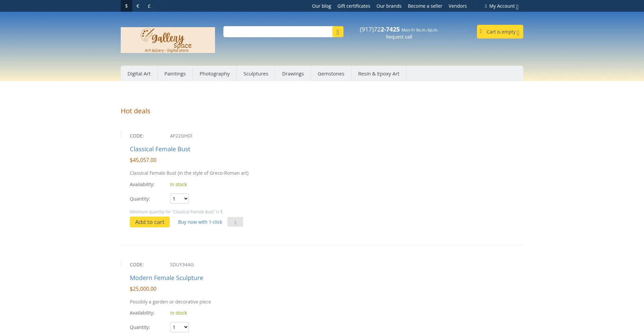This screenshot has width=644, height=333.
Task: Open the Photography category
Action: (215, 74)
